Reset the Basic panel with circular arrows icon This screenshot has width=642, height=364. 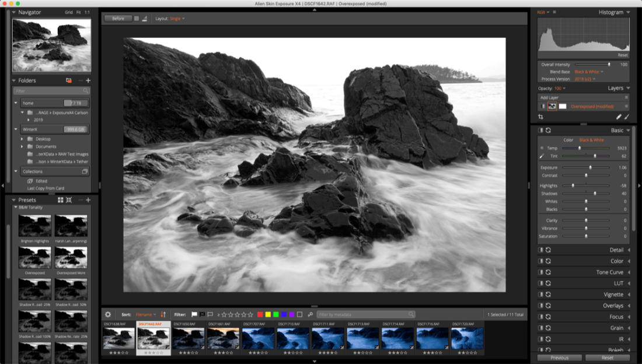coord(548,130)
